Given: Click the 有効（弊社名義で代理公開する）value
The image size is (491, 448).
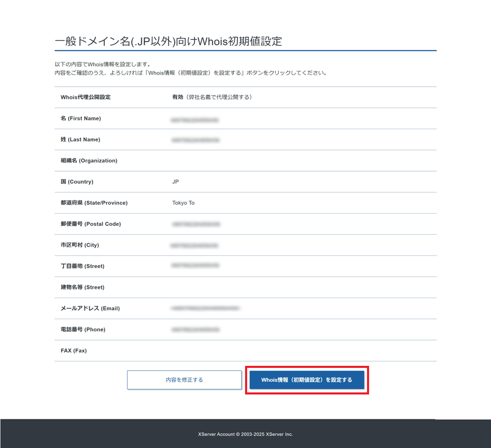Looking at the screenshot, I should click(x=212, y=97).
